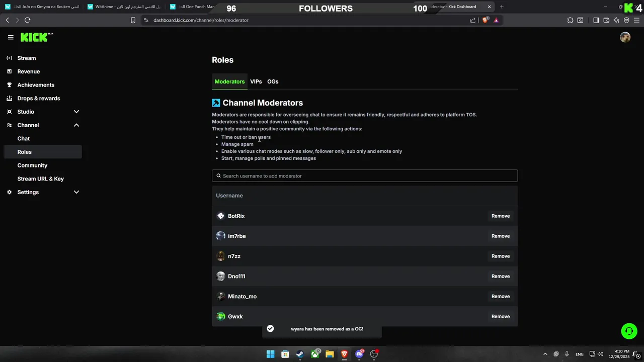The width and height of the screenshot is (644, 362).
Task: Click the BotRix avatar icon
Action: coord(220,216)
